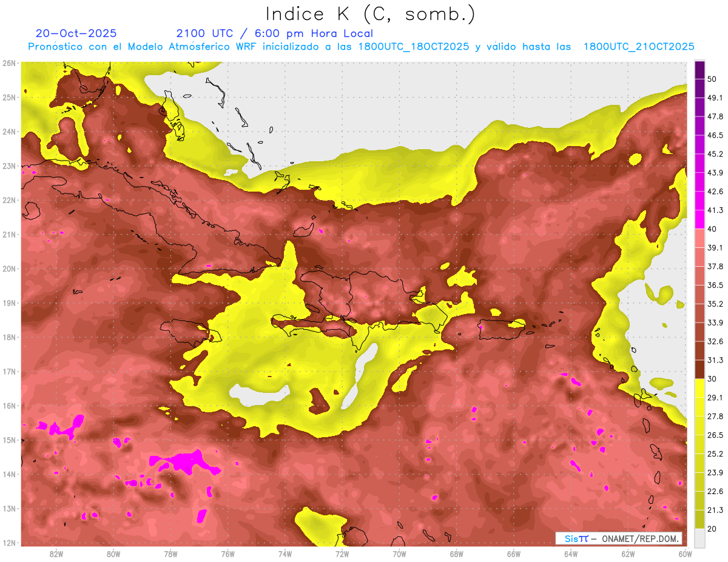Select the latitude label '24N'
The height and width of the screenshot is (562, 728).
pyautogui.click(x=9, y=132)
